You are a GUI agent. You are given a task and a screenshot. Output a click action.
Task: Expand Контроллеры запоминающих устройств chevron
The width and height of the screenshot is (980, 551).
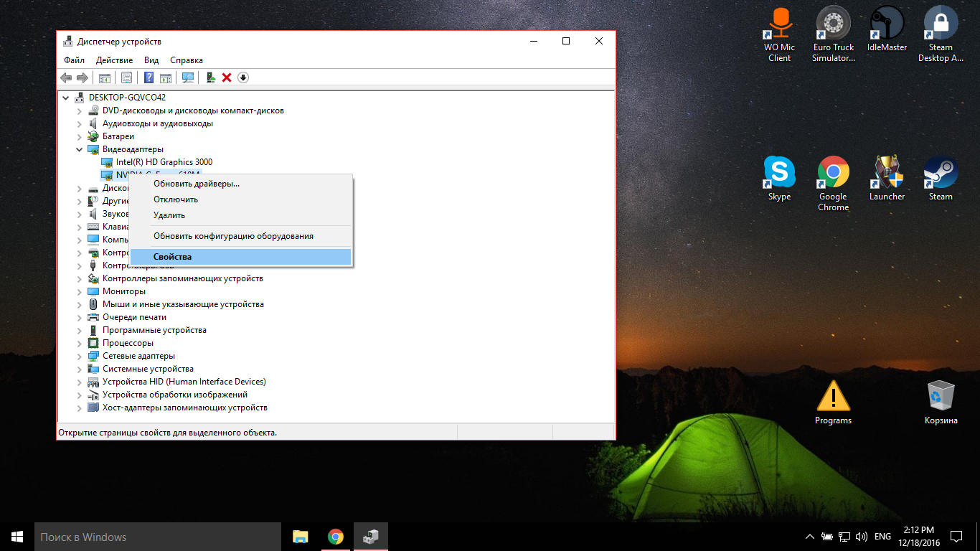pyautogui.click(x=80, y=278)
